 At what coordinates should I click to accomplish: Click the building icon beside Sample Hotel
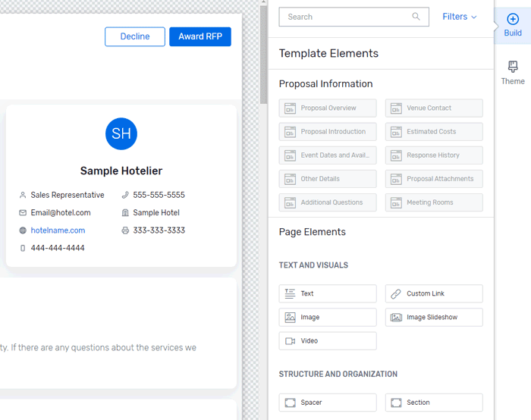pos(125,212)
